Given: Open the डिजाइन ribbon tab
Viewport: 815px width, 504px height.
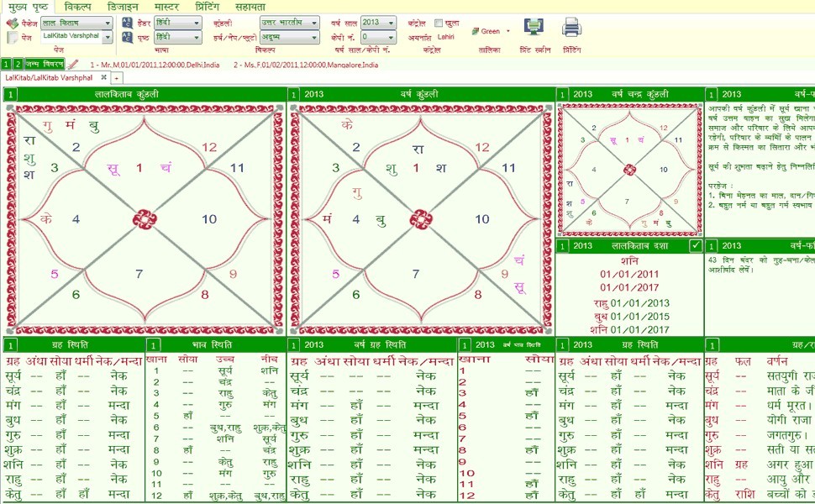Looking at the screenshot, I should 123,7.
